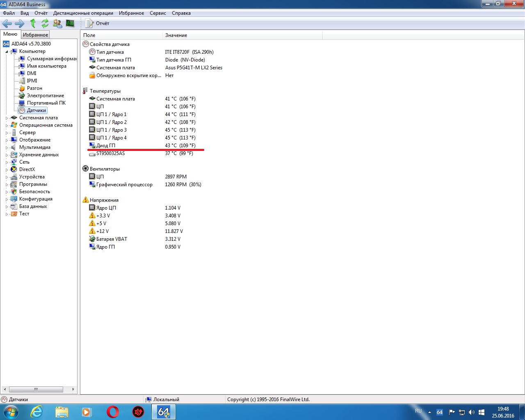This screenshot has height=420, width=525.
Task: Expand the Операционная система node
Action: 7,126
